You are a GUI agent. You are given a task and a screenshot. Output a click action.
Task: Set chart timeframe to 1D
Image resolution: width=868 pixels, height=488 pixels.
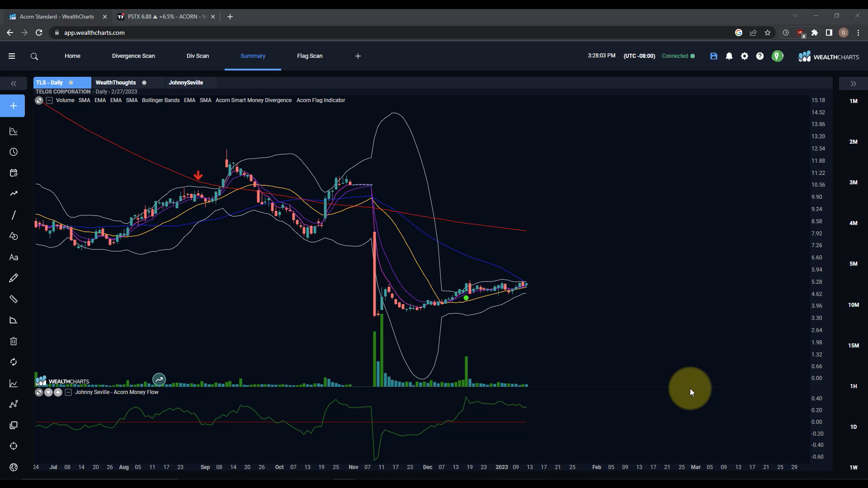854,427
